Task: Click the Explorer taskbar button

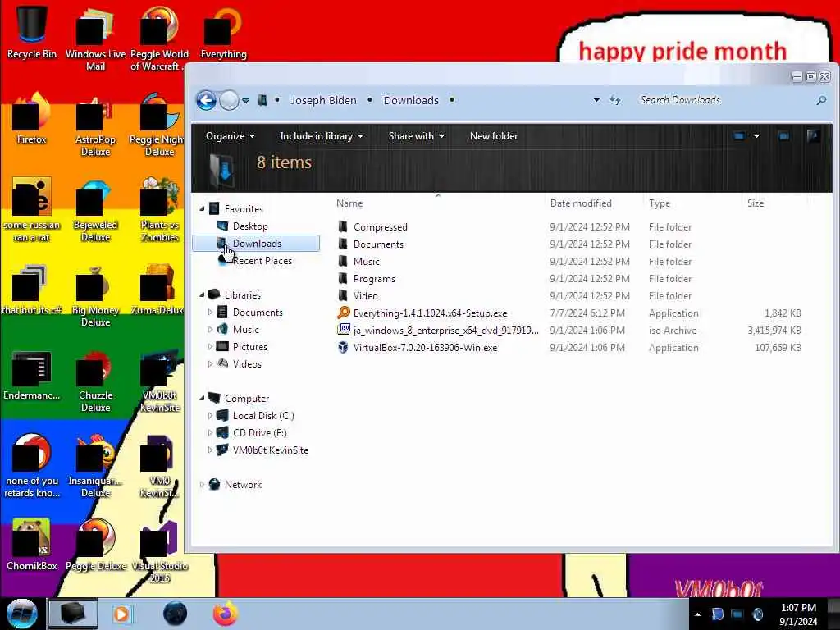Action: point(73,614)
